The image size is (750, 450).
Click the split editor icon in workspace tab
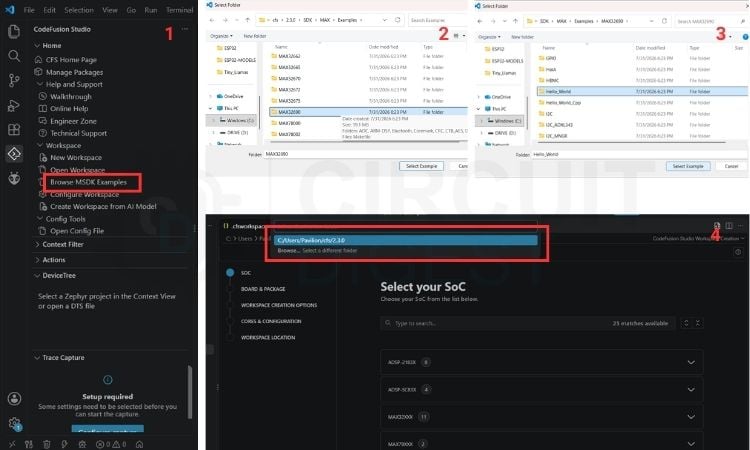728,225
